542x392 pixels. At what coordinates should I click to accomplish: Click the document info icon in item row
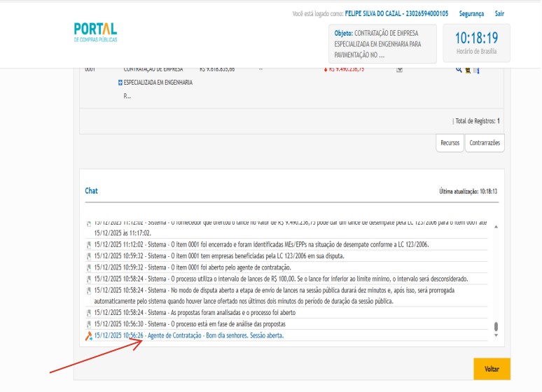point(476,69)
